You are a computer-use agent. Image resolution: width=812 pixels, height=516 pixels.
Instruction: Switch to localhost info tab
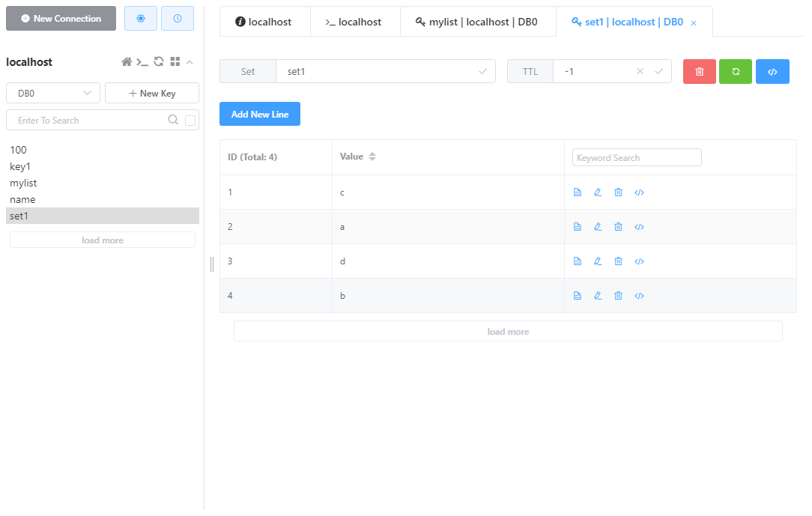pyautogui.click(x=264, y=22)
